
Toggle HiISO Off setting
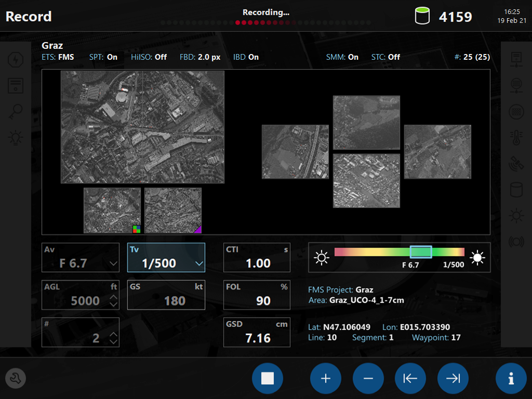pyautogui.click(x=149, y=57)
